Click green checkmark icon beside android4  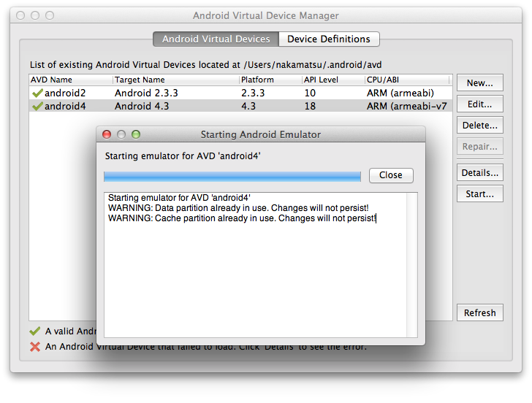(37, 106)
